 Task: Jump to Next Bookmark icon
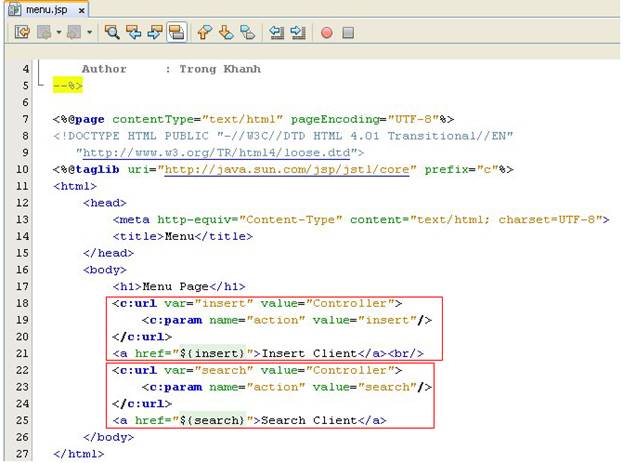click(x=226, y=32)
